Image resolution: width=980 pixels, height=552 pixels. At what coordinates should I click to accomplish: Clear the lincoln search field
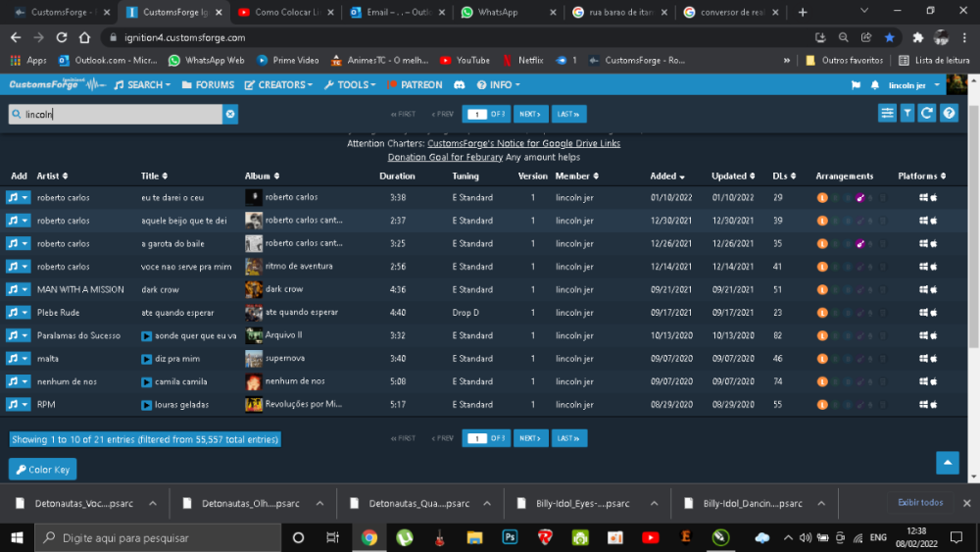coord(230,115)
